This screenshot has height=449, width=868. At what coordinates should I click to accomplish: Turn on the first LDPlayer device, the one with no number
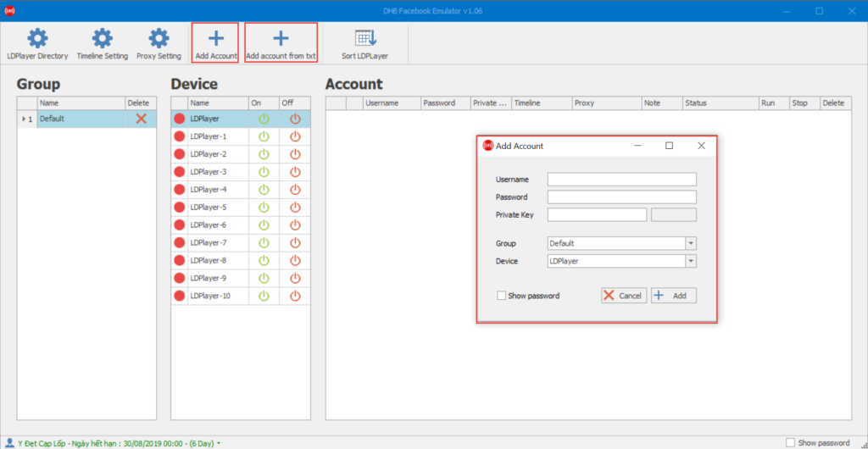264,119
